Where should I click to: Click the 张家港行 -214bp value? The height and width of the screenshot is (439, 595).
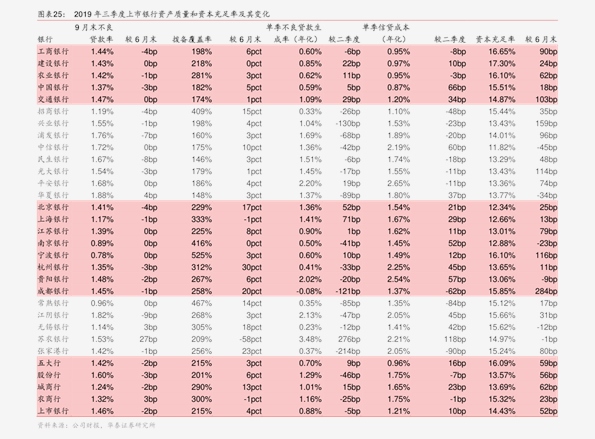(348, 351)
